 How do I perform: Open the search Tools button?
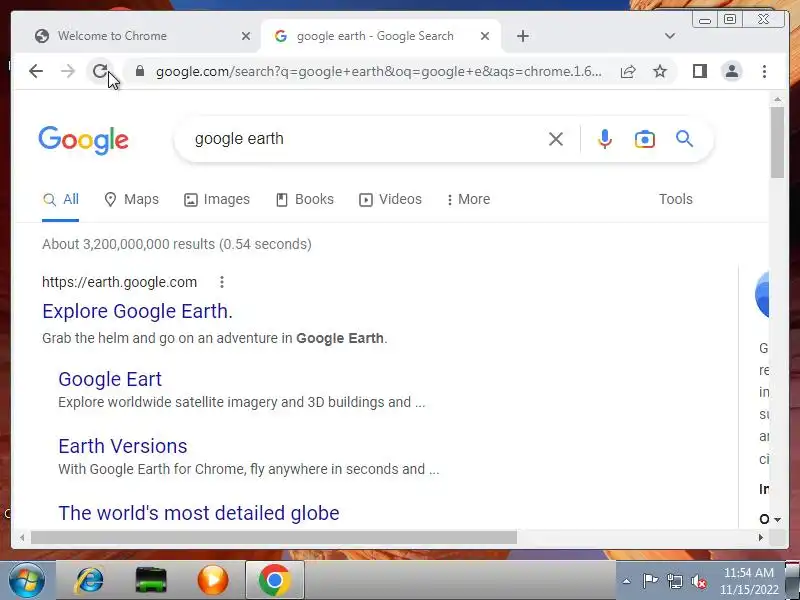click(x=676, y=199)
